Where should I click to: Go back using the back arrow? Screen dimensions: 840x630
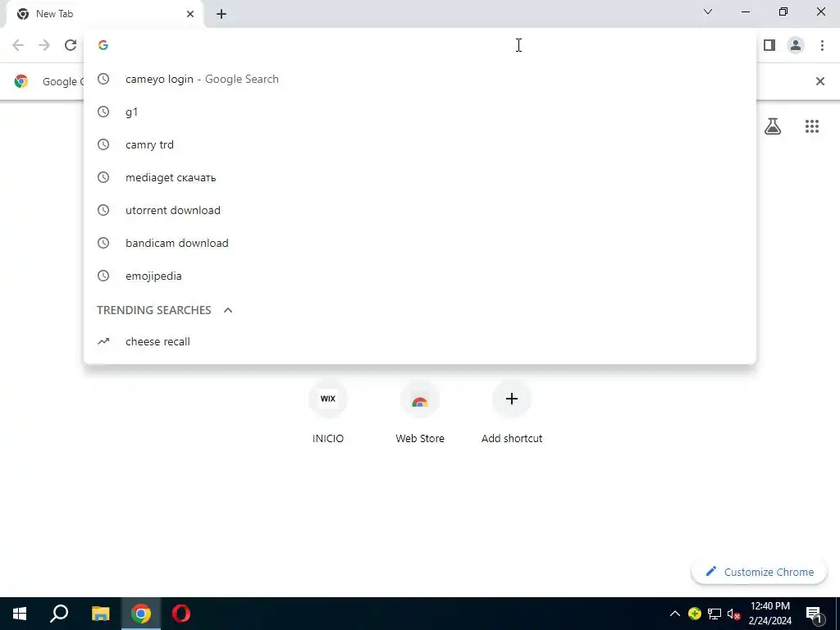(x=18, y=45)
